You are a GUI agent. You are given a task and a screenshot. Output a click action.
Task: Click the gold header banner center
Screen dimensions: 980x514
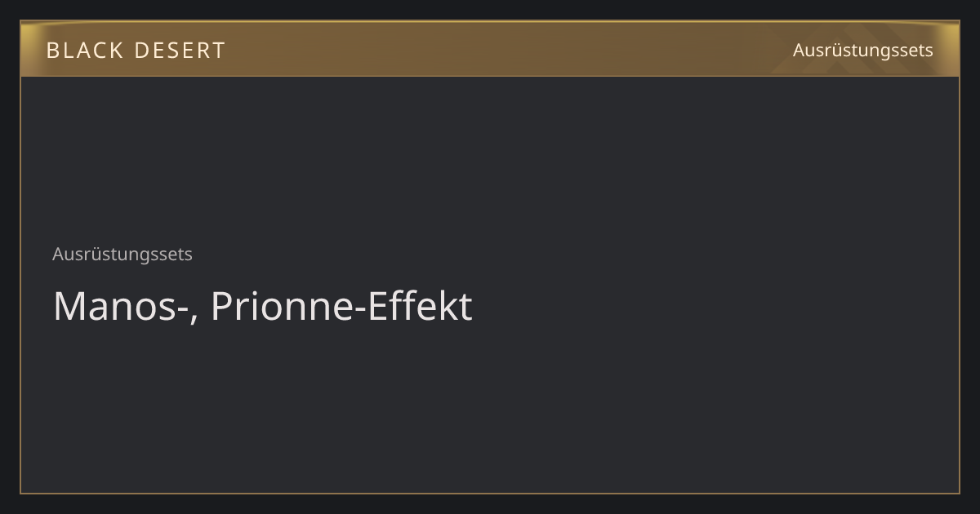click(490, 49)
